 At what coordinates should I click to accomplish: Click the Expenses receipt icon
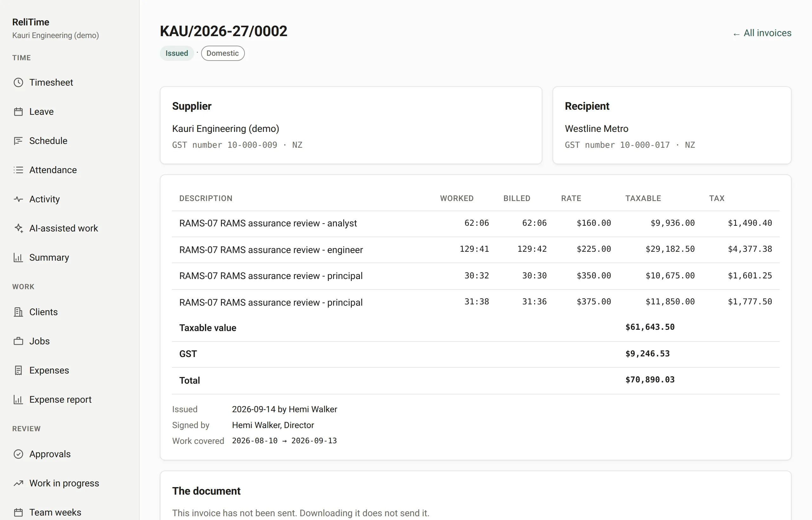[18, 370]
